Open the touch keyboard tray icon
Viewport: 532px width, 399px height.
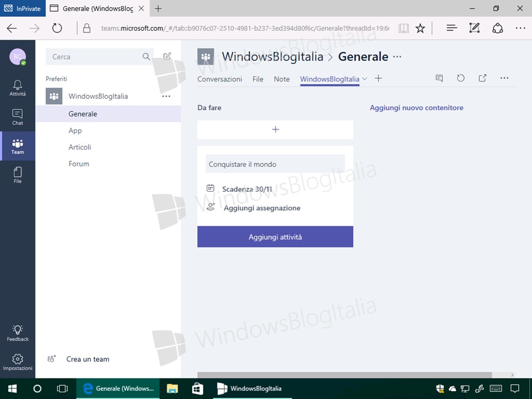(496, 388)
